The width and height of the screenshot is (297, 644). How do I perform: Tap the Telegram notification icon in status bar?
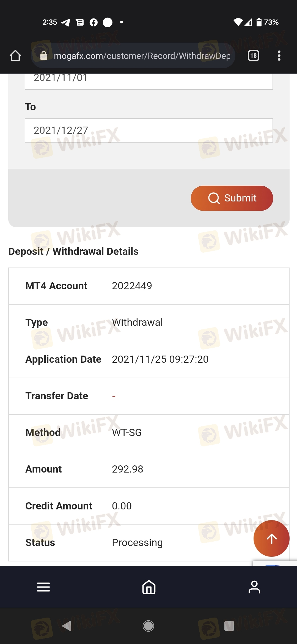pyautogui.click(x=65, y=22)
